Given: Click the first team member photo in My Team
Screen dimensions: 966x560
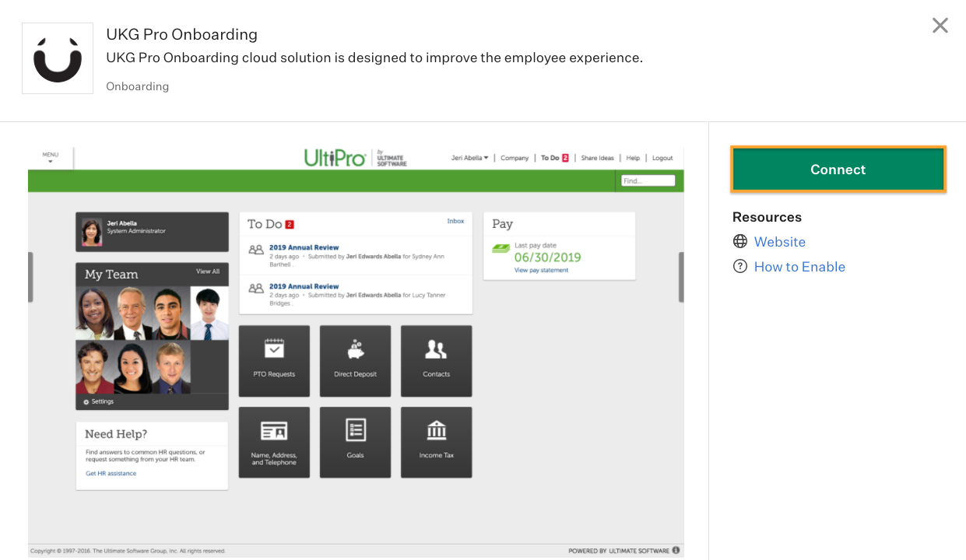Looking at the screenshot, I should point(94,313).
